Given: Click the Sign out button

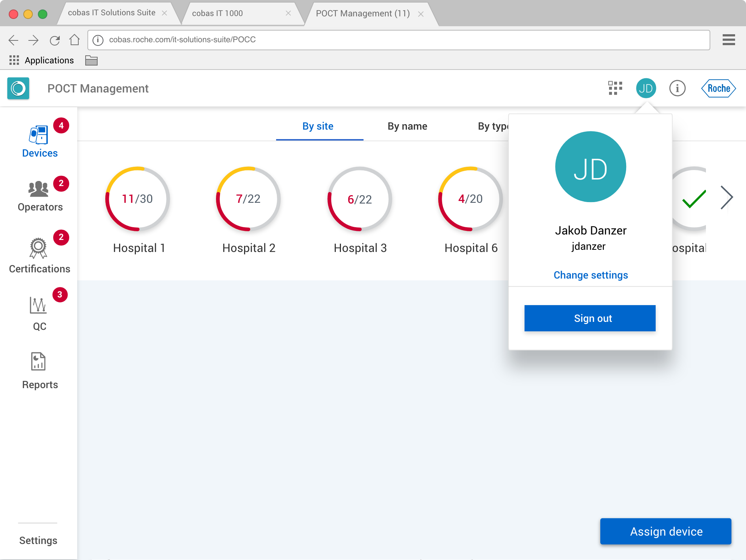Looking at the screenshot, I should [590, 318].
